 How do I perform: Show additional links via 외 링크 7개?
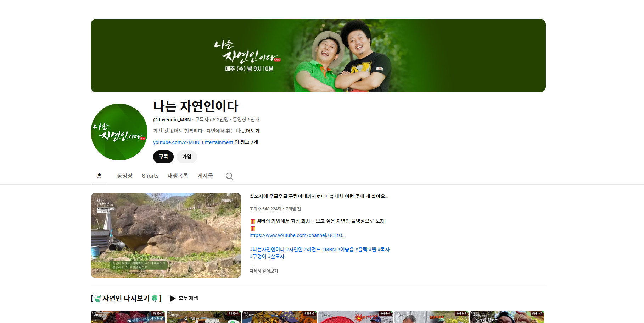(246, 142)
